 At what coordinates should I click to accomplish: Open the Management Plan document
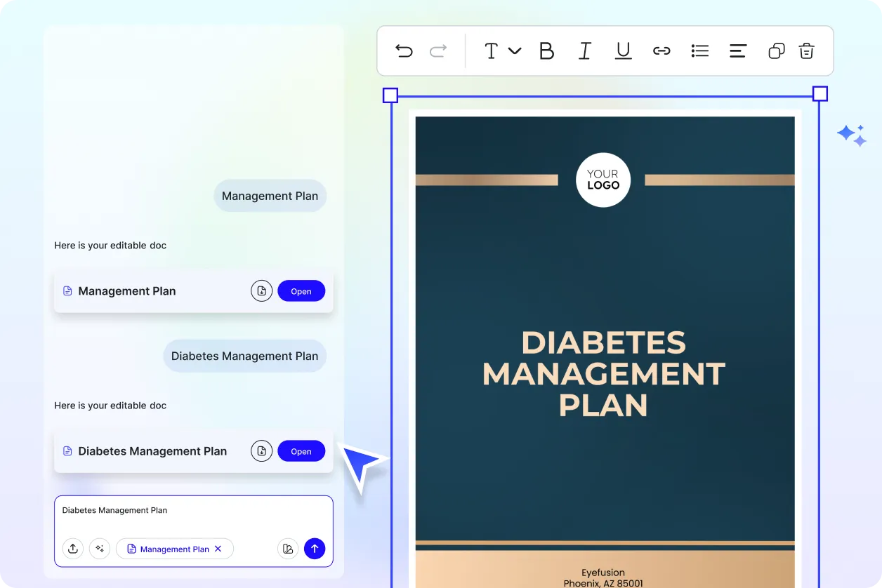(x=301, y=291)
